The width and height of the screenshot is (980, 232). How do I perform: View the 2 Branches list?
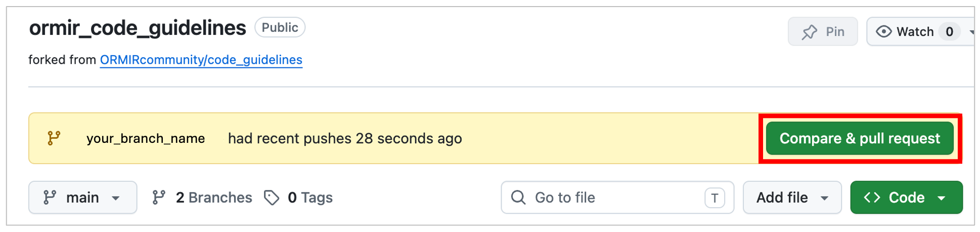tap(202, 198)
